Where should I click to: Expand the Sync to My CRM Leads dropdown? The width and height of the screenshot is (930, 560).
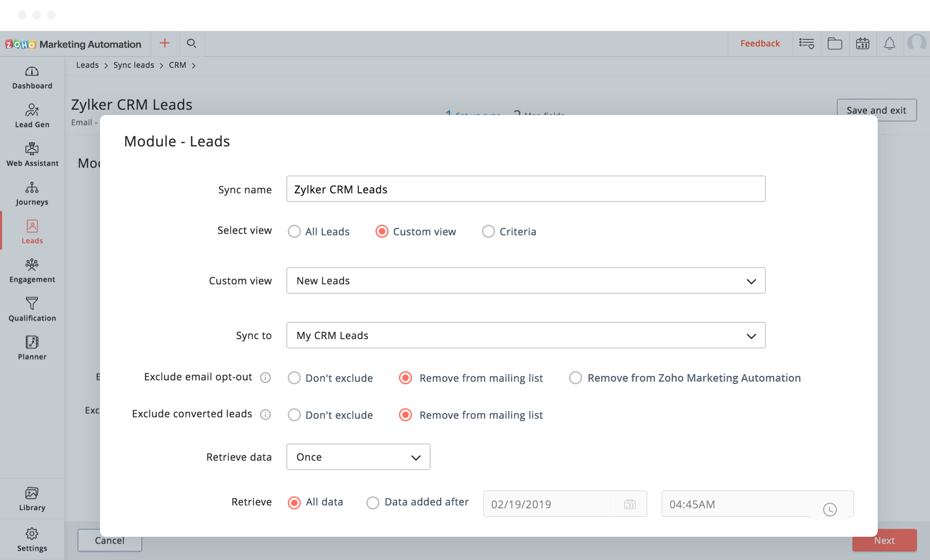(x=525, y=335)
